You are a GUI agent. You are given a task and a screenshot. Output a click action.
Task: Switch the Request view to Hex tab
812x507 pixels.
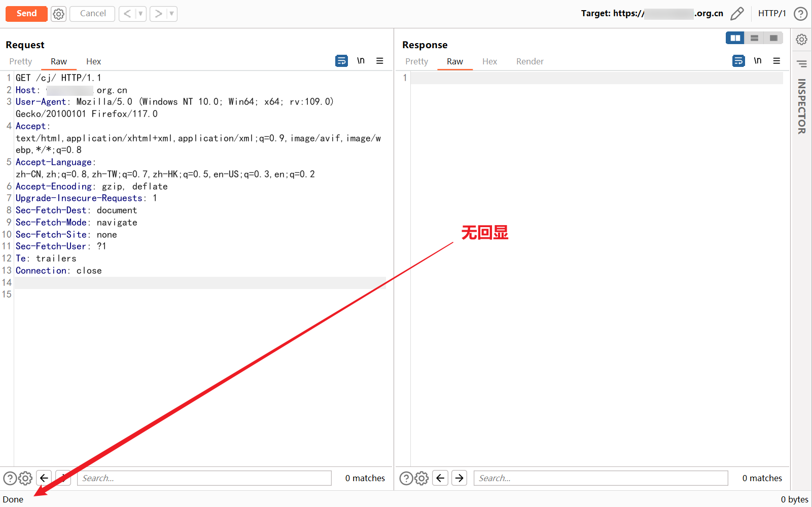93,61
